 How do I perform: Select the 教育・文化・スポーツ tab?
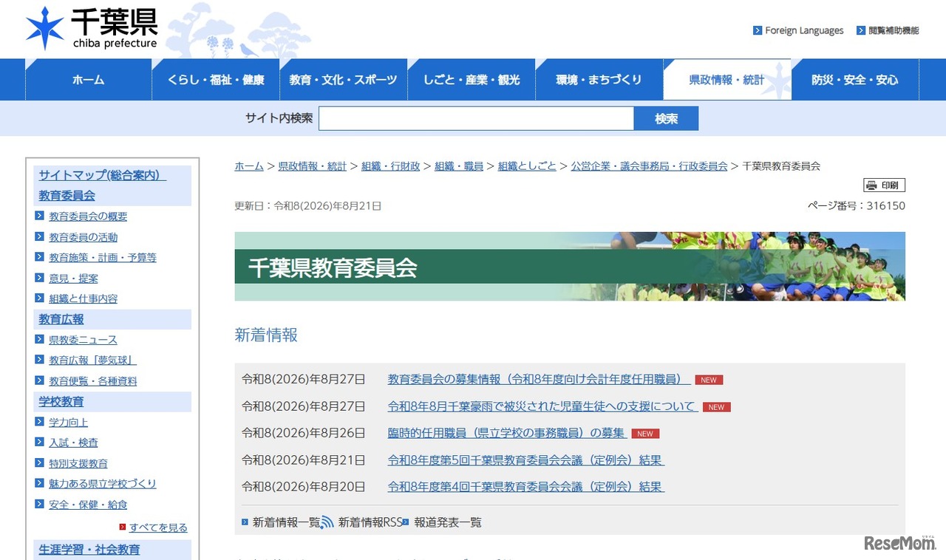coord(343,80)
